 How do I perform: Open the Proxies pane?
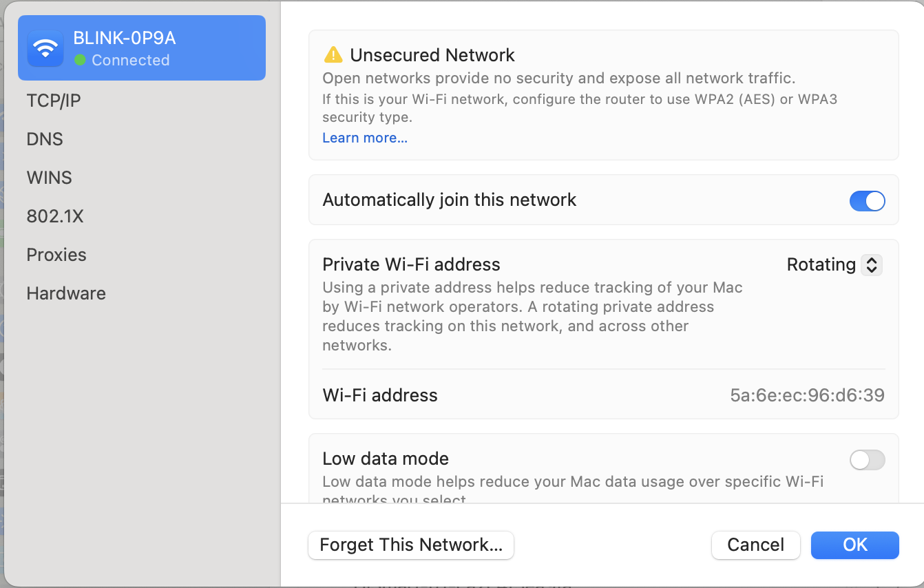56,255
